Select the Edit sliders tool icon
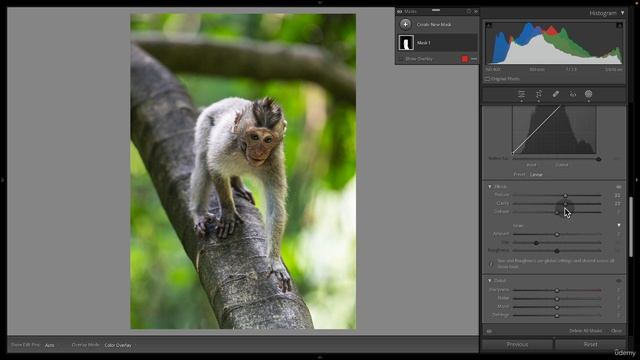 click(x=521, y=94)
